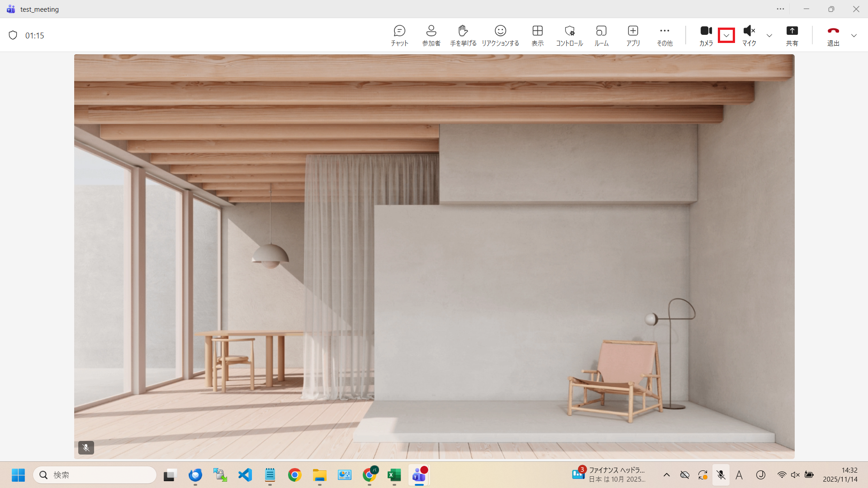This screenshot has width=868, height=488.
Task: Open Excel from the taskbar
Action: (394, 475)
